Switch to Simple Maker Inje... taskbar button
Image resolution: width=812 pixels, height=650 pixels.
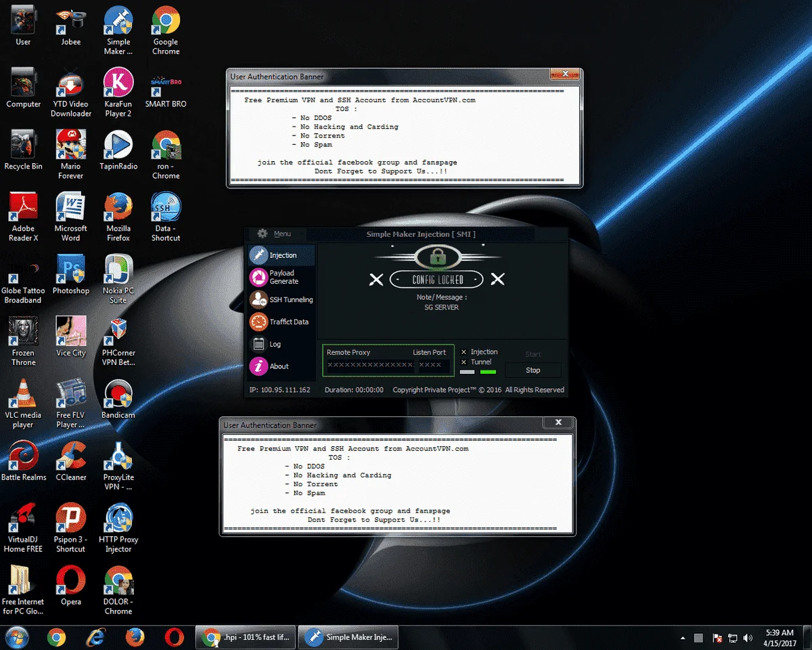[x=348, y=637]
